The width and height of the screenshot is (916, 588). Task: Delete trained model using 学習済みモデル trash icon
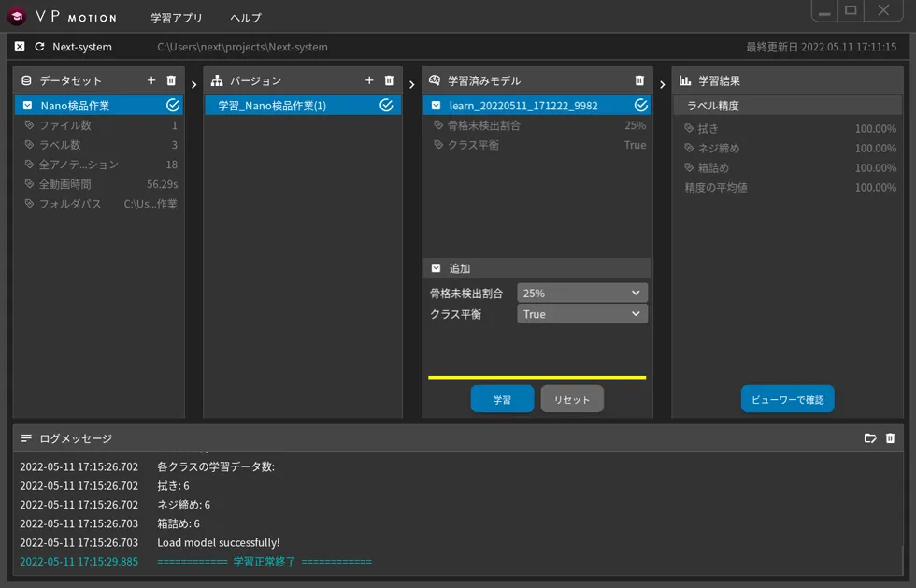coord(639,81)
